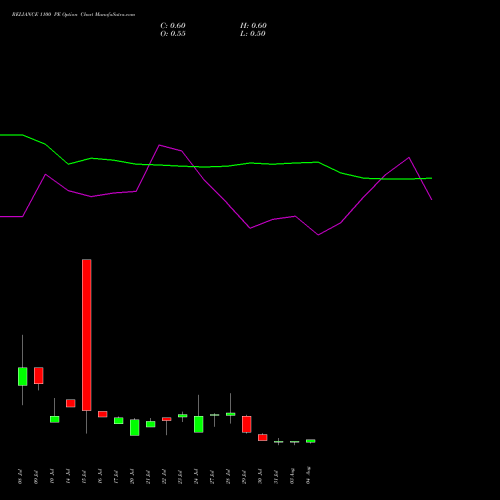Select the green candle for 21 Jul
The height and width of the screenshot is (500, 500).
(151, 424)
